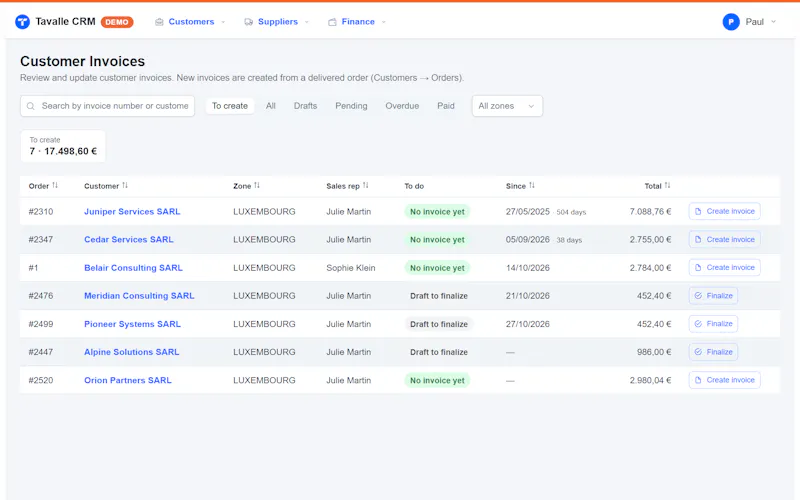Viewport: 800px width, 500px height.
Task: Click the Finance menu wallet icon
Action: tap(332, 22)
